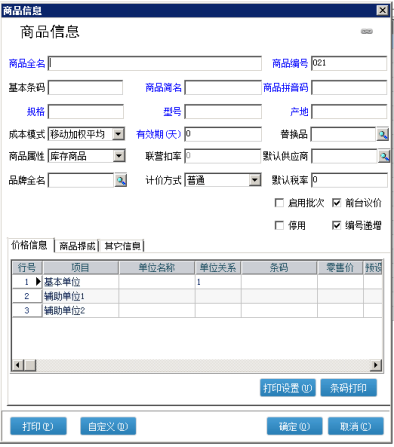Click the 行号 column header
The image size is (394, 447).
pos(27,268)
